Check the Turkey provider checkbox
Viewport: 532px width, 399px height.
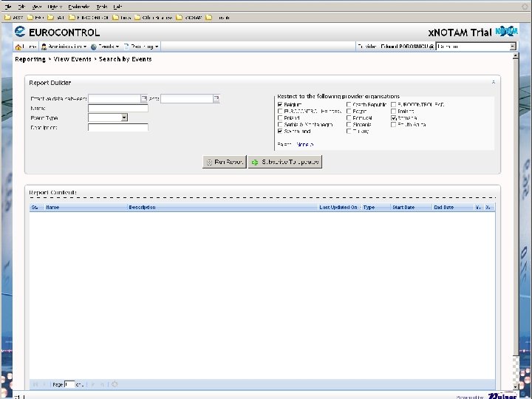(349, 131)
